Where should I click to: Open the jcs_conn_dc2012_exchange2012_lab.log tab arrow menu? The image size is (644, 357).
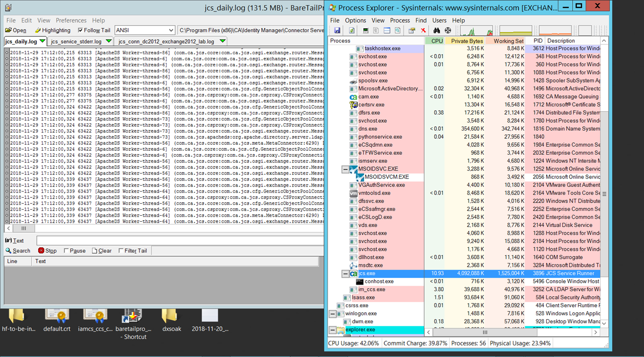222,41
